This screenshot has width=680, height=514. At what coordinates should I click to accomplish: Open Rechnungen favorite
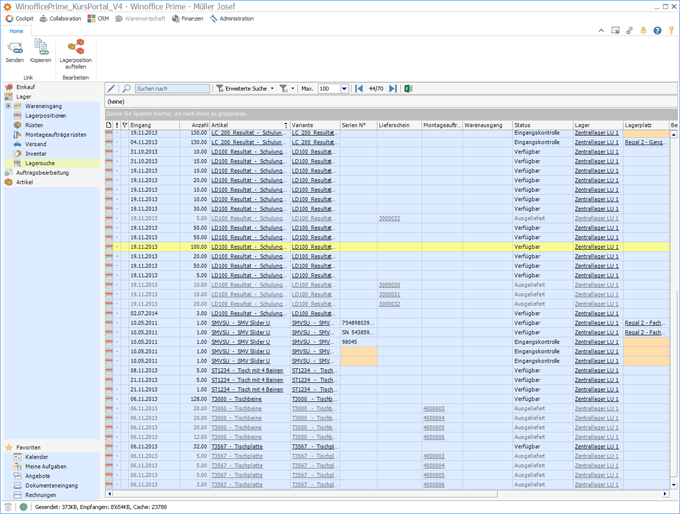[x=40, y=495]
